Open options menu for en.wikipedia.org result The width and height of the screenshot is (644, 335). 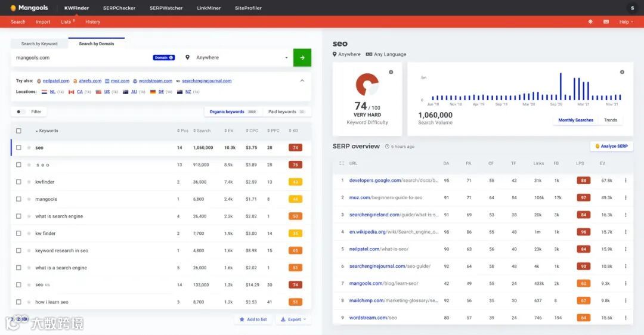coord(626,232)
